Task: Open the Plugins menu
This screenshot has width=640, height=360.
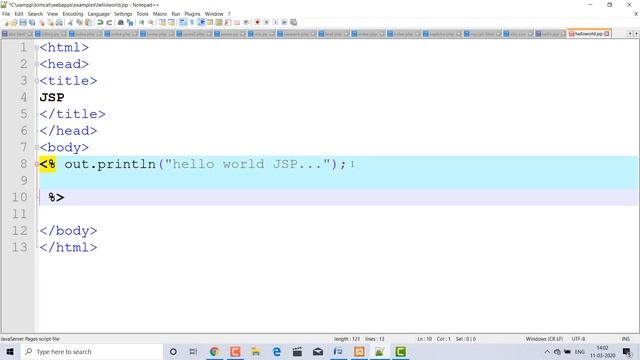Action: (x=192, y=14)
